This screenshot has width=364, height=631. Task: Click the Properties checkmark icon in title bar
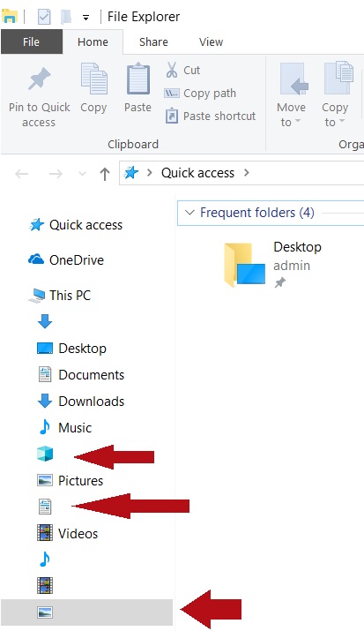(x=44, y=17)
